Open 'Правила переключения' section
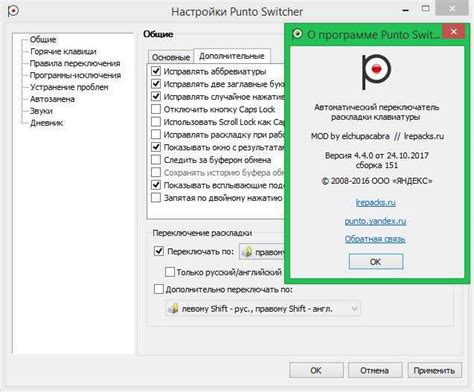Screen dimensions: 474x392 click(x=75, y=63)
